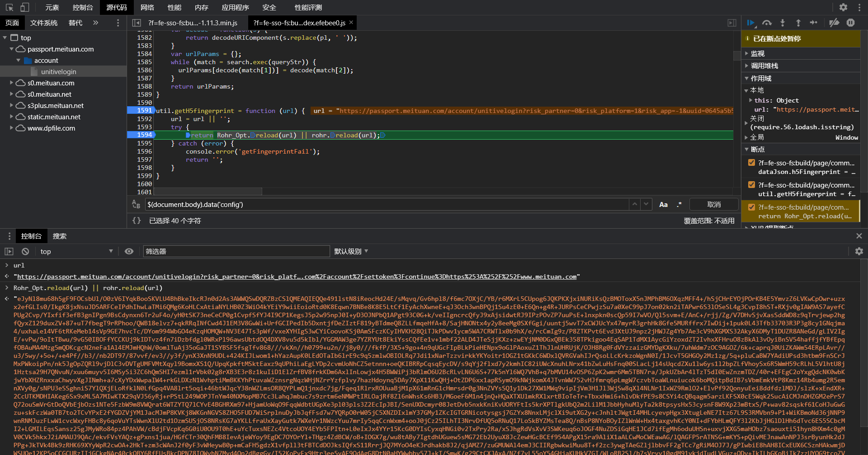The width and height of the screenshot is (868, 455).
Task: Expand s3plus.meituan.net domain node
Action: [x=12, y=105]
